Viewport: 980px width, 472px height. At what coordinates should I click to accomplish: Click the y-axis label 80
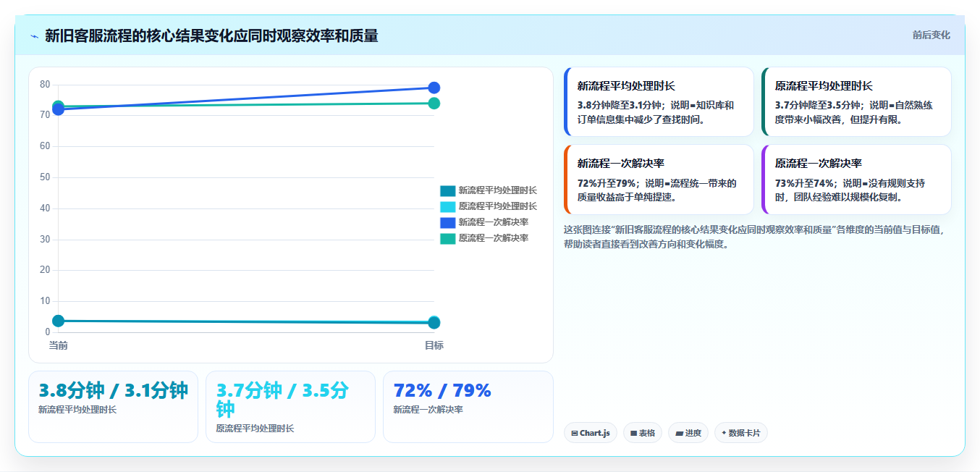45,85
